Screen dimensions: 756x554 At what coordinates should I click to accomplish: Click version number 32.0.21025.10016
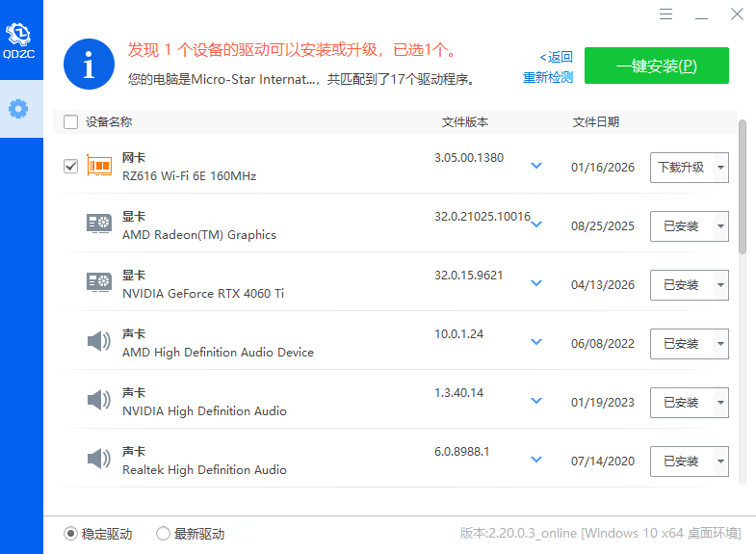(x=482, y=217)
